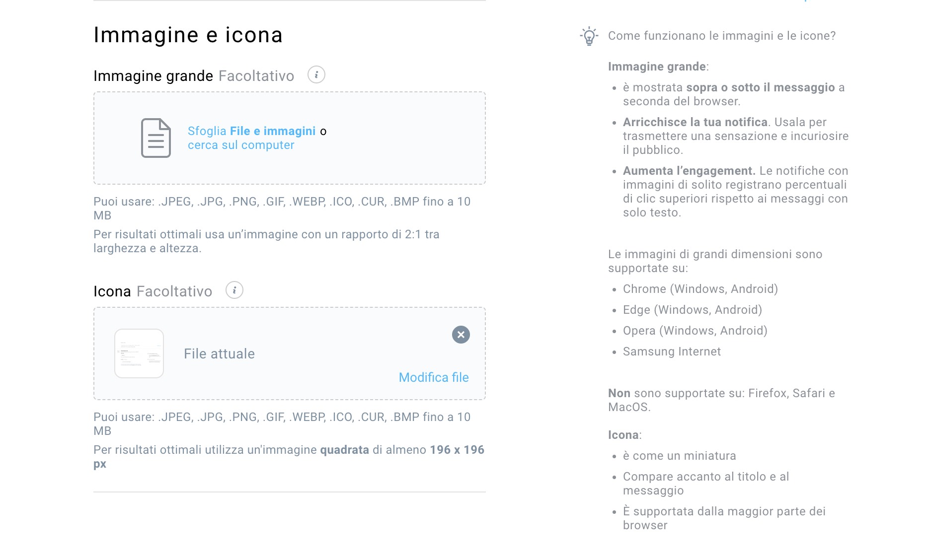Click "Facoltativo" next to Icona
Image resolution: width=928 pixels, height=560 pixels.
click(174, 291)
